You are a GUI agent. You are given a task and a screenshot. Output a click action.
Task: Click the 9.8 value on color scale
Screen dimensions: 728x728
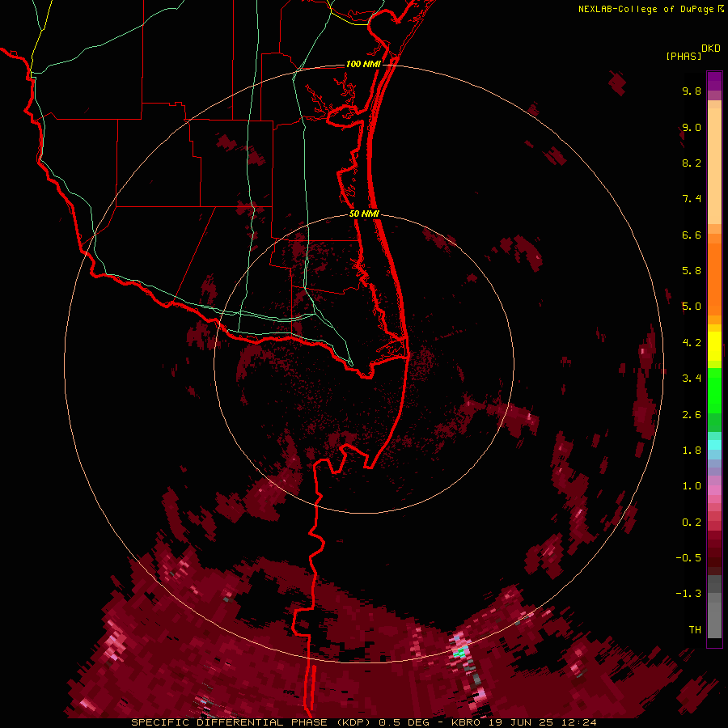point(692,91)
